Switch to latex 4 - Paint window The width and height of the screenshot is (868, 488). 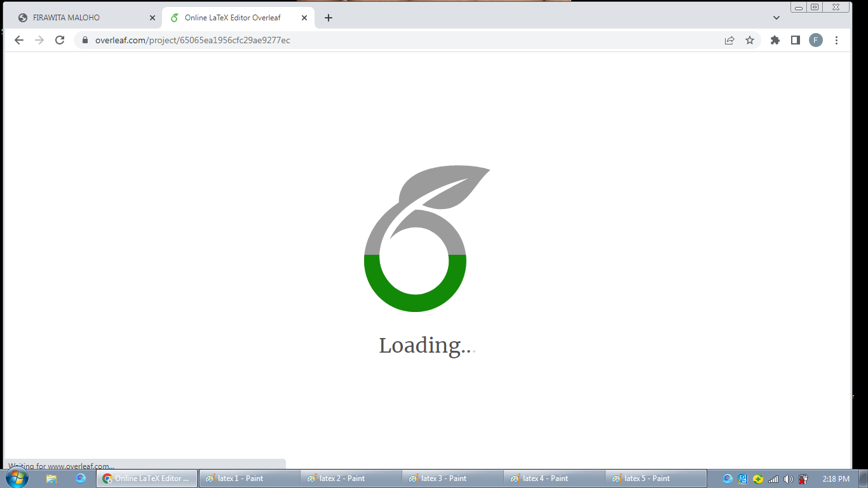(554, 478)
